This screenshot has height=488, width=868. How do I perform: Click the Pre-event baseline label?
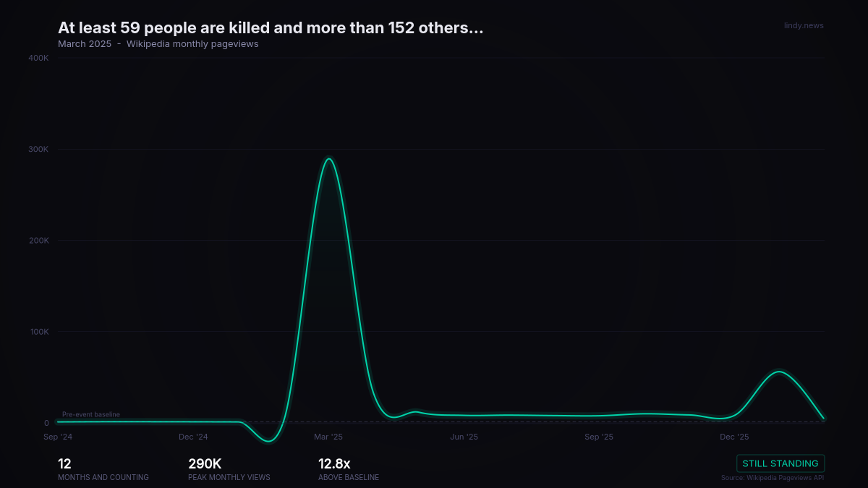point(91,414)
